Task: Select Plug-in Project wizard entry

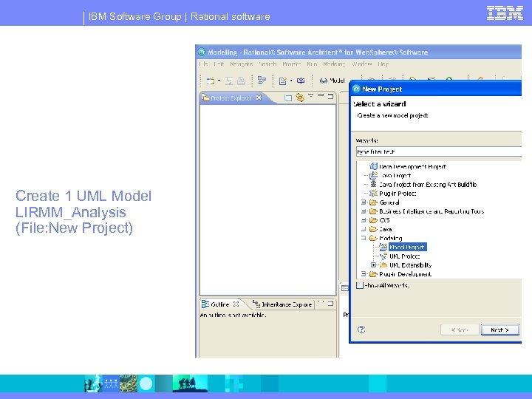Action: [398, 194]
